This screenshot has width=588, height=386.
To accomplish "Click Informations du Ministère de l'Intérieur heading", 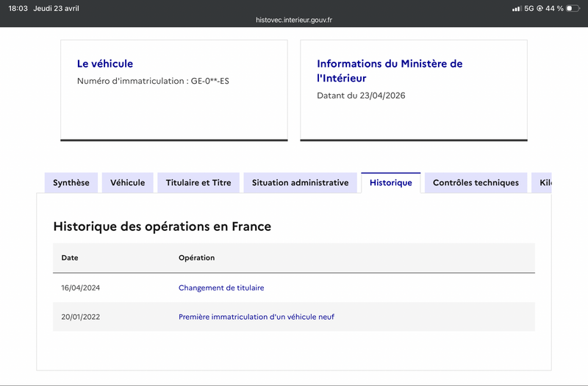I will point(390,71).
